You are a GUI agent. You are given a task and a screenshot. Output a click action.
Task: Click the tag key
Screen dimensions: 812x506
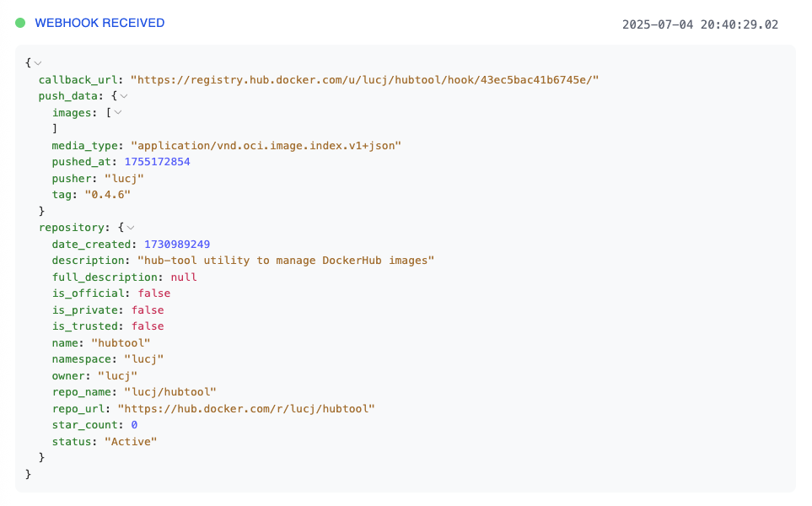[62, 195]
